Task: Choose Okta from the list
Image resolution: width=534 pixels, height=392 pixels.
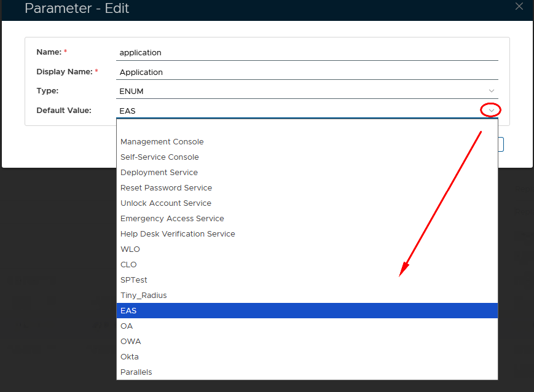Action: click(x=130, y=357)
